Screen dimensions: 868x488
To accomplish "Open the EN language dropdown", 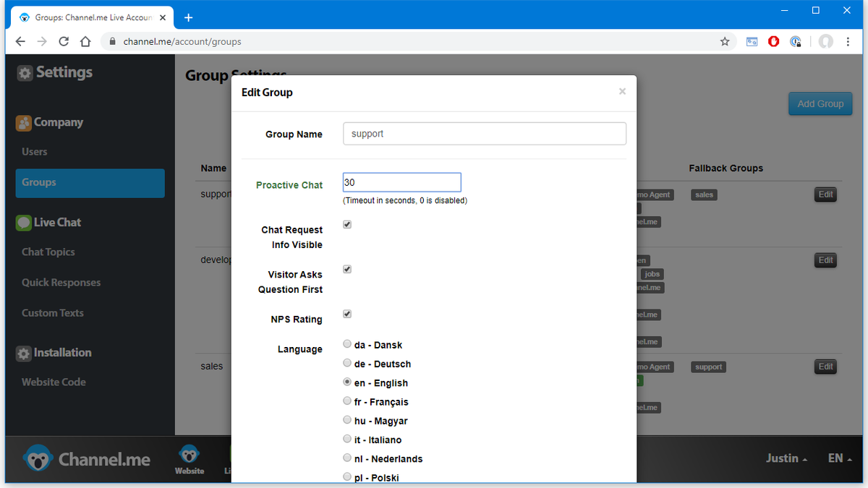I will pos(840,458).
